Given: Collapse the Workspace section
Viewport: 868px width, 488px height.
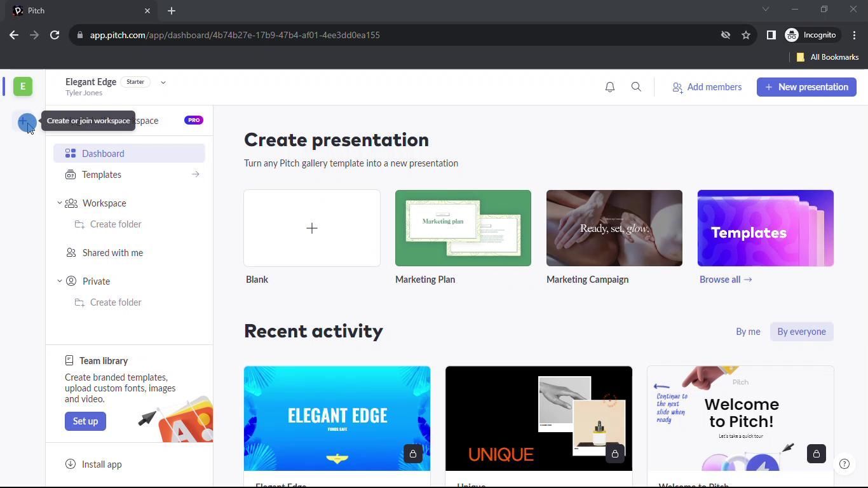Looking at the screenshot, I should coord(60,203).
